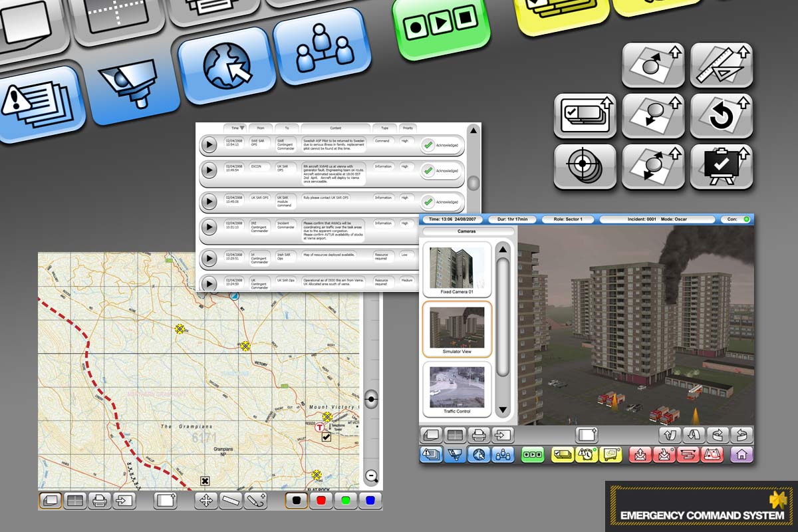The image size is (798, 532).
Task: Select the pencil draw tool under map
Action: coord(255,500)
